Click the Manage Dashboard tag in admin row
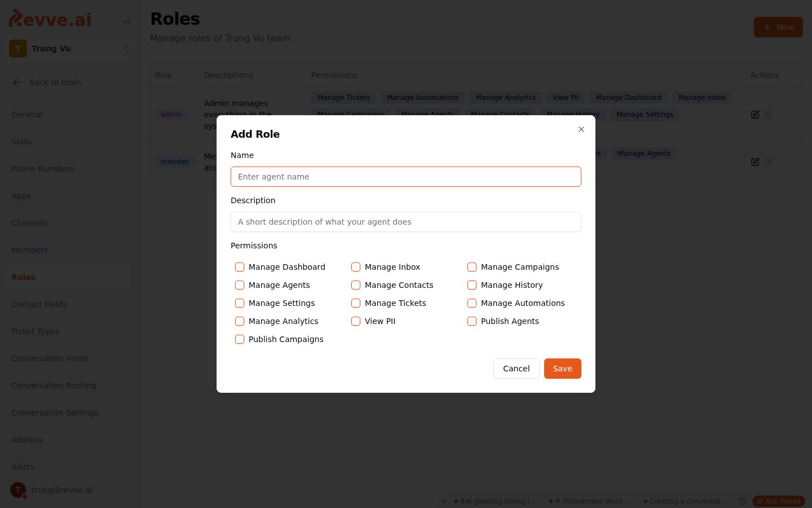812x508 pixels. tap(628, 98)
